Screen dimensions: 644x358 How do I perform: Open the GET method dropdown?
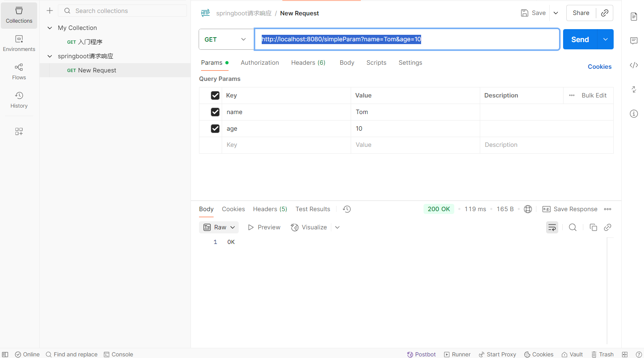point(226,39)
